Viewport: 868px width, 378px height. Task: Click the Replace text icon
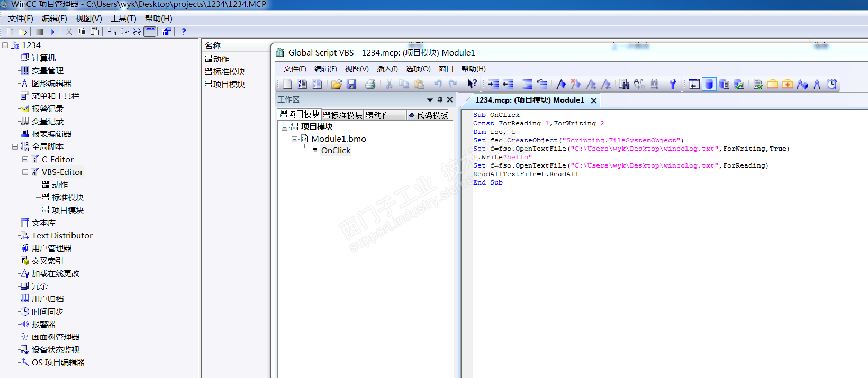tap(639, 84)
